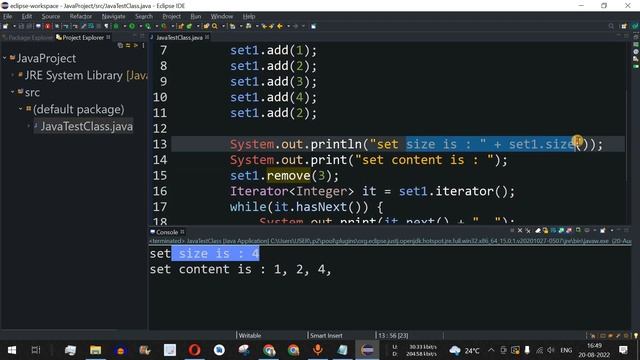Open File Explorer from taskbar
640x360 pixels.
[x=96, y=350]
